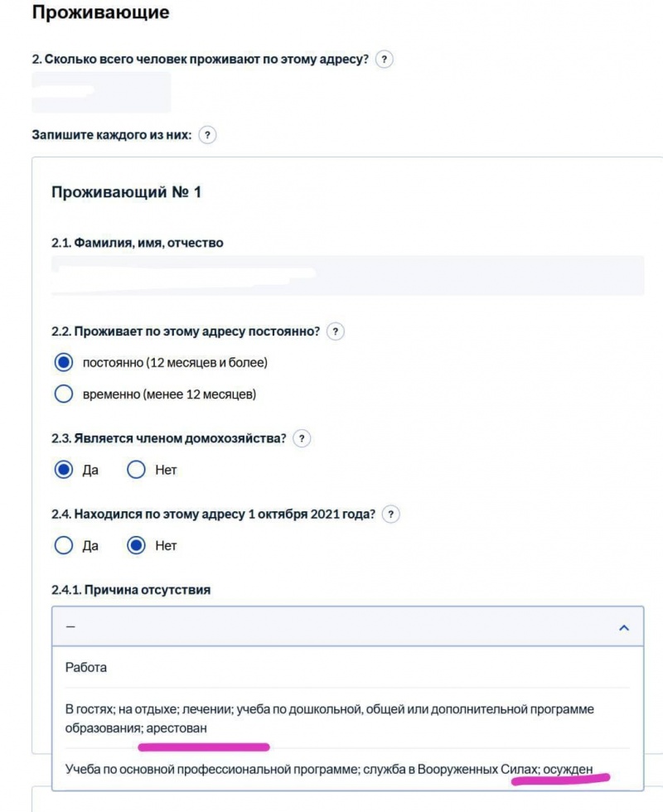663x812 pixels.
Task: Choose 'Да' for household member question
Action: tap(64, 470)
